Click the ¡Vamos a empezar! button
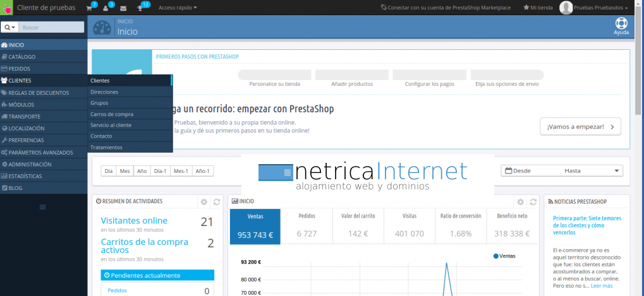The height and width of the screenshot is (296, 644). coord(580,126)
